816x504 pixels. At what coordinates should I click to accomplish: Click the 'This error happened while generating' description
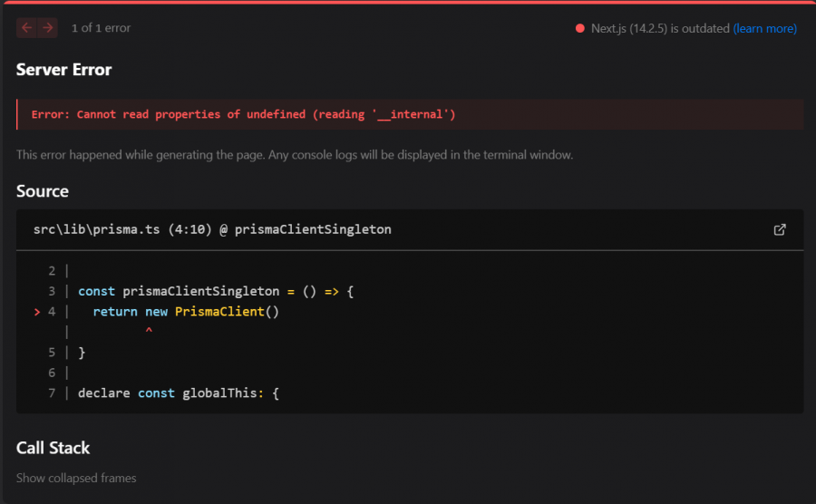[x=294, y=155]
